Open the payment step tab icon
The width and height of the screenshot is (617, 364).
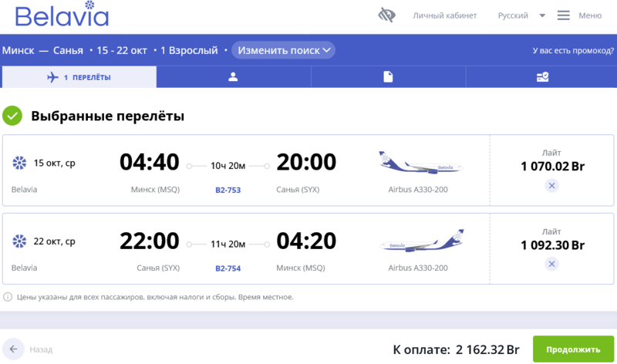543,77
